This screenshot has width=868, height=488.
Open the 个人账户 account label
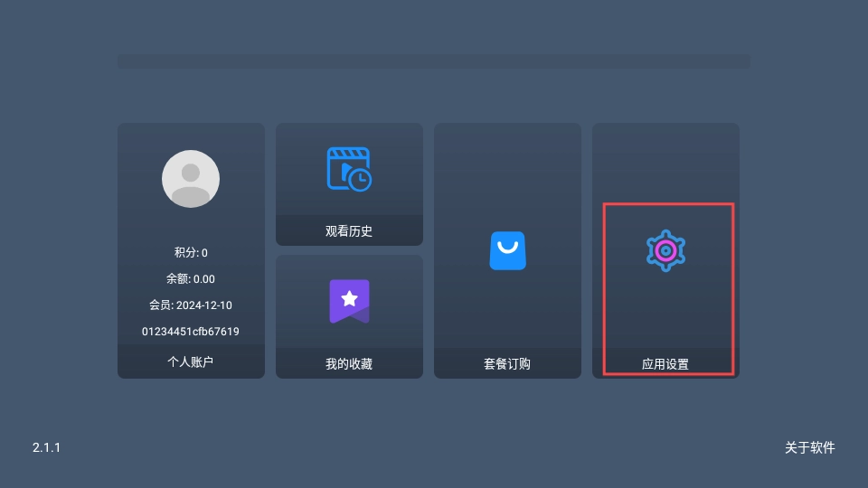pos(191,361)
